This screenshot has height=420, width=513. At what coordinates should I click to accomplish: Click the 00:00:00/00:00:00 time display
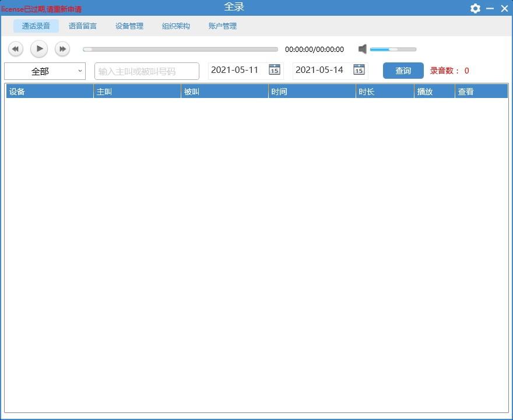[x=314, y=50]
